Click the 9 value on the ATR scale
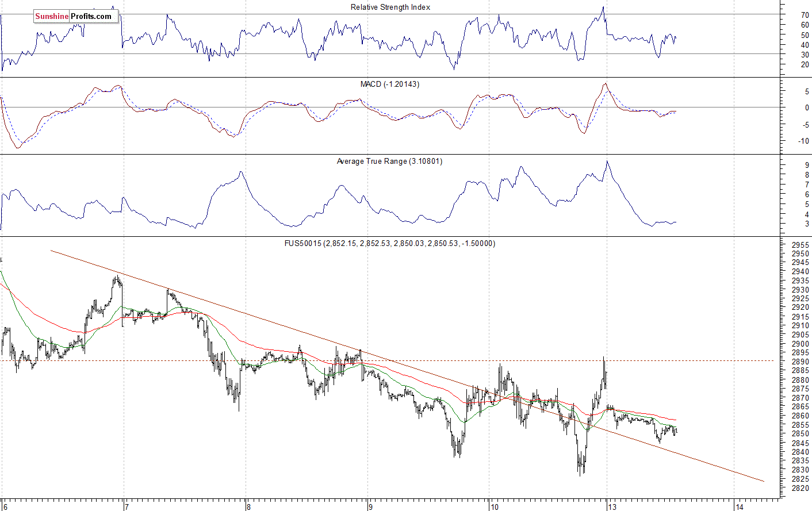Viewport: 812px width, 511px height. (806, 166)
